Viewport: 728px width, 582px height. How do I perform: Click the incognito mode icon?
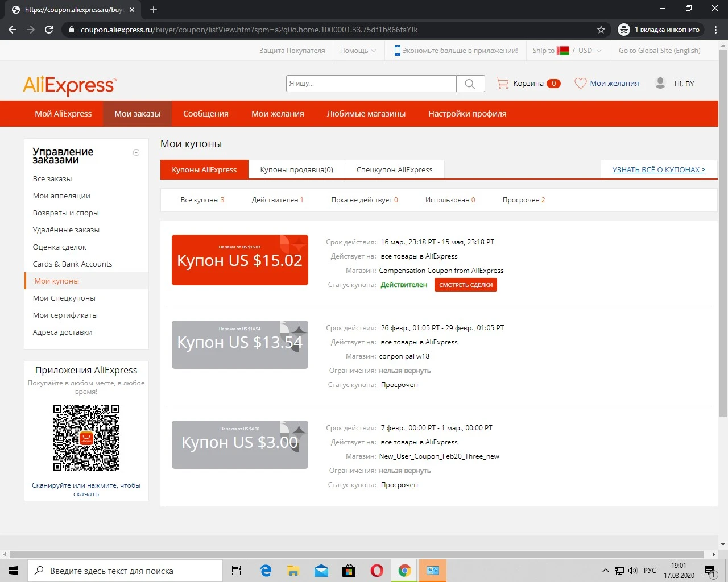point(624,30)
